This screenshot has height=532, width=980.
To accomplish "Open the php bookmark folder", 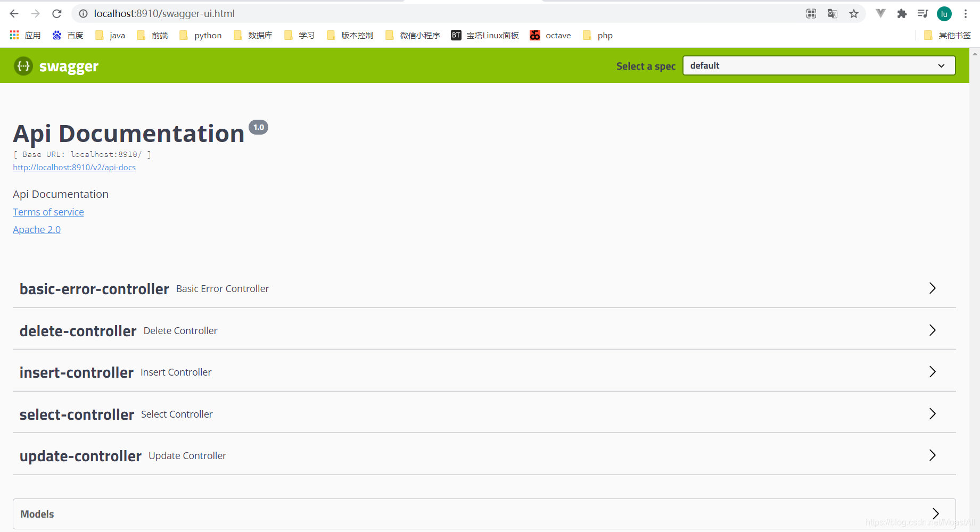I will (598, 36).
